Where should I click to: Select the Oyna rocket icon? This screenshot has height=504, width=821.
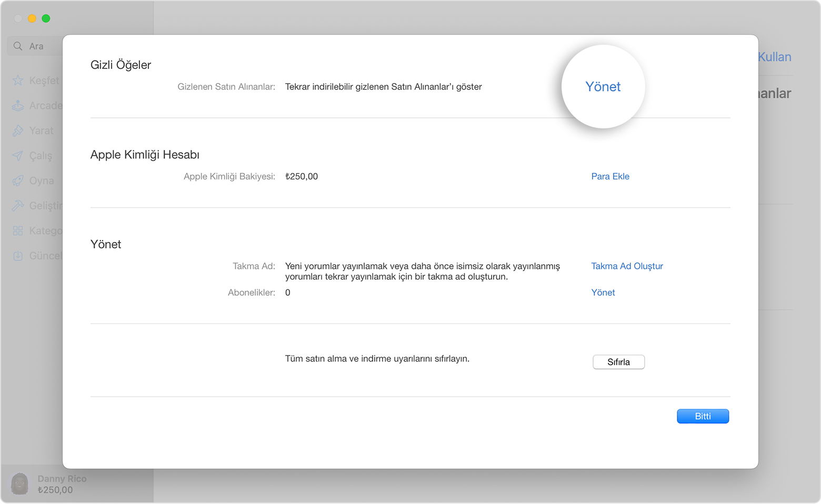click(x=18, y=180)
